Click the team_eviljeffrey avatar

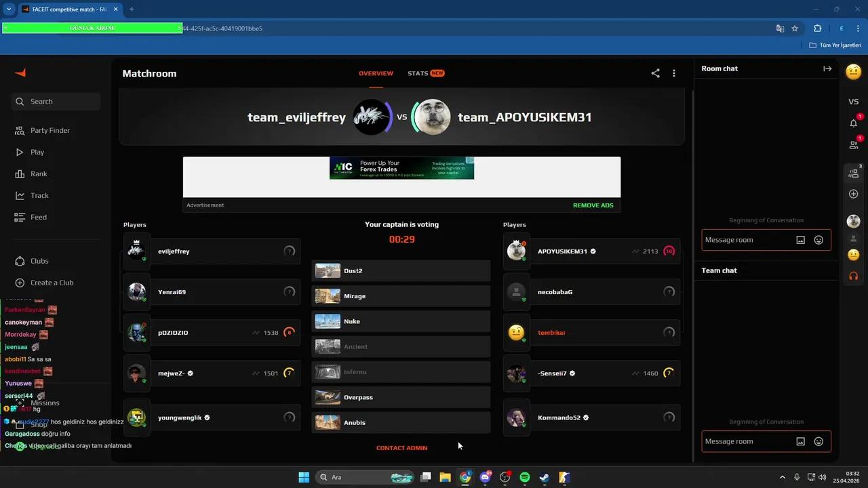pos(372,117)
